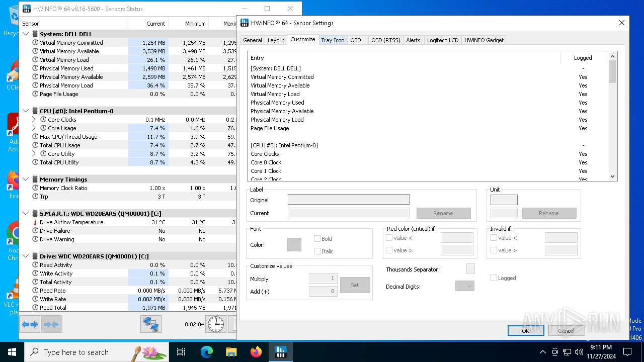Click the sensor icon beside Total CPU Usage

point(35,145)
